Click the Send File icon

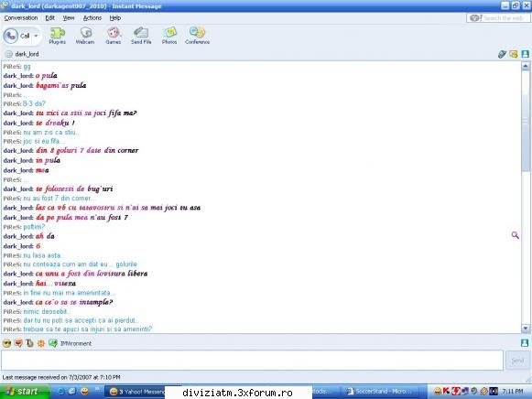pyautogui.click(x=141, y=36)
